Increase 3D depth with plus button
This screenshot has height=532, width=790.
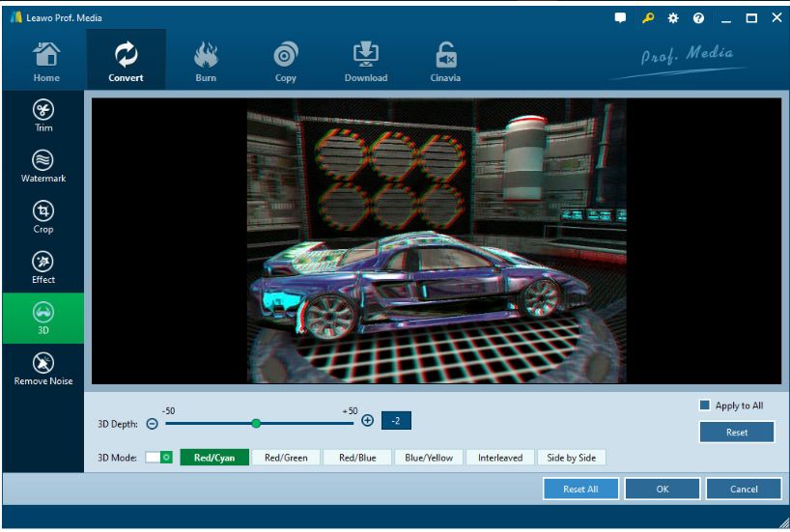tap(367, 420)
